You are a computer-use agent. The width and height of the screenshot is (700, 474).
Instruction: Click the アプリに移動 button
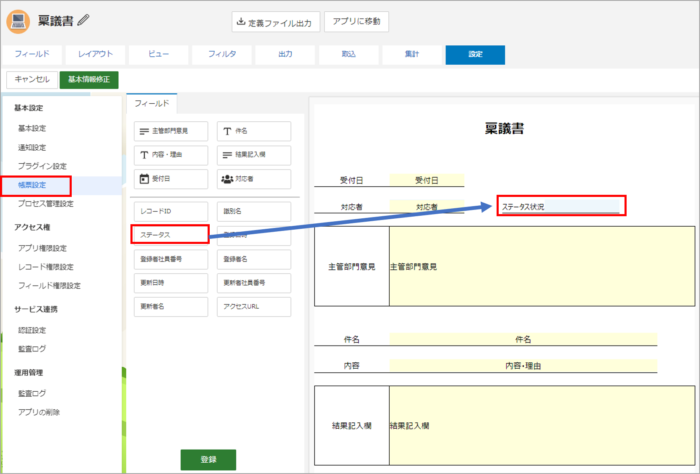356,21
